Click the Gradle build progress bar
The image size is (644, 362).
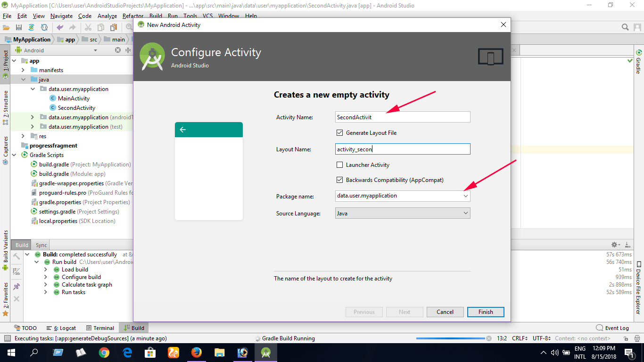(450, 338)
